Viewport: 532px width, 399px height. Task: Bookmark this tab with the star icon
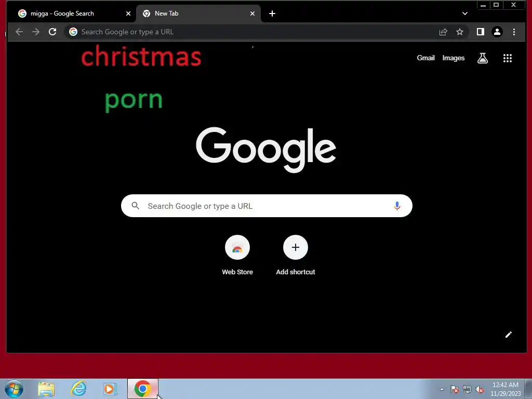pyautogui.click(x=459, y=32)
